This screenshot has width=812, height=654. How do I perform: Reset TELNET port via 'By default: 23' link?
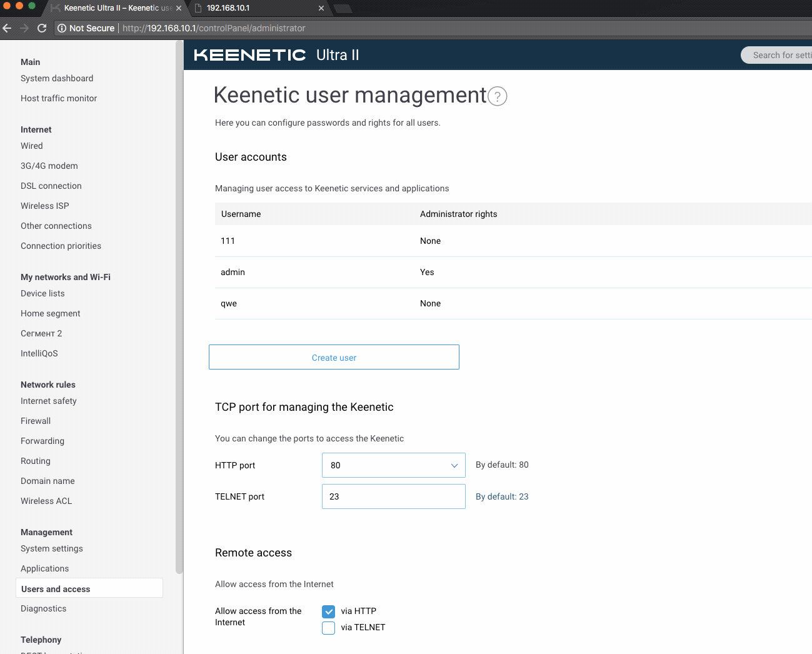(x=502, y=496)
